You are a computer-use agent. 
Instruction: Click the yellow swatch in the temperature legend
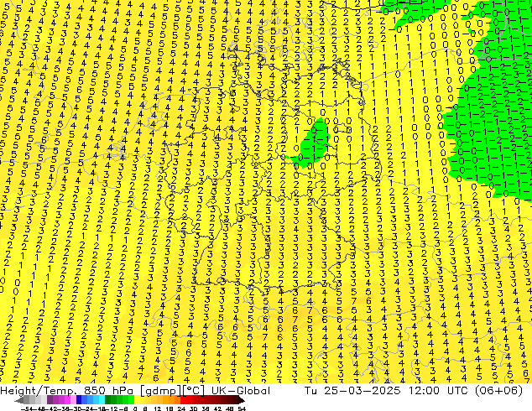click(137, 400)
